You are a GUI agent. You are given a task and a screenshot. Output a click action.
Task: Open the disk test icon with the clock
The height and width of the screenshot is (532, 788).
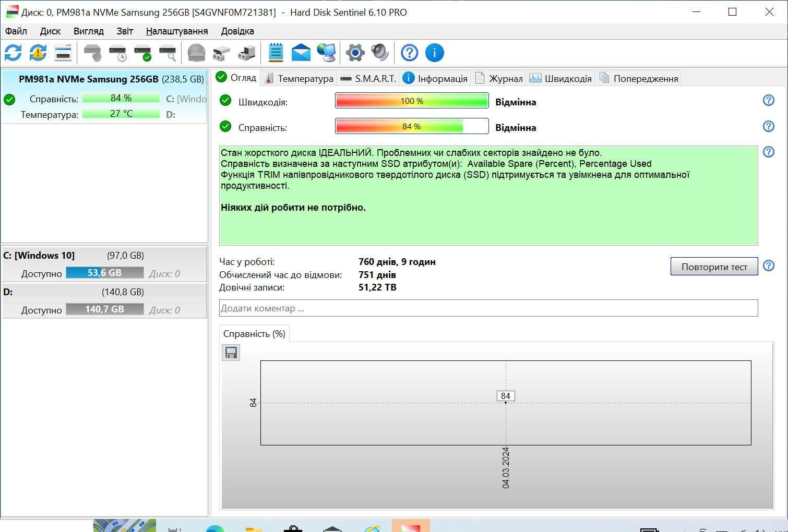pyautogui.click(x=117, y=53)
